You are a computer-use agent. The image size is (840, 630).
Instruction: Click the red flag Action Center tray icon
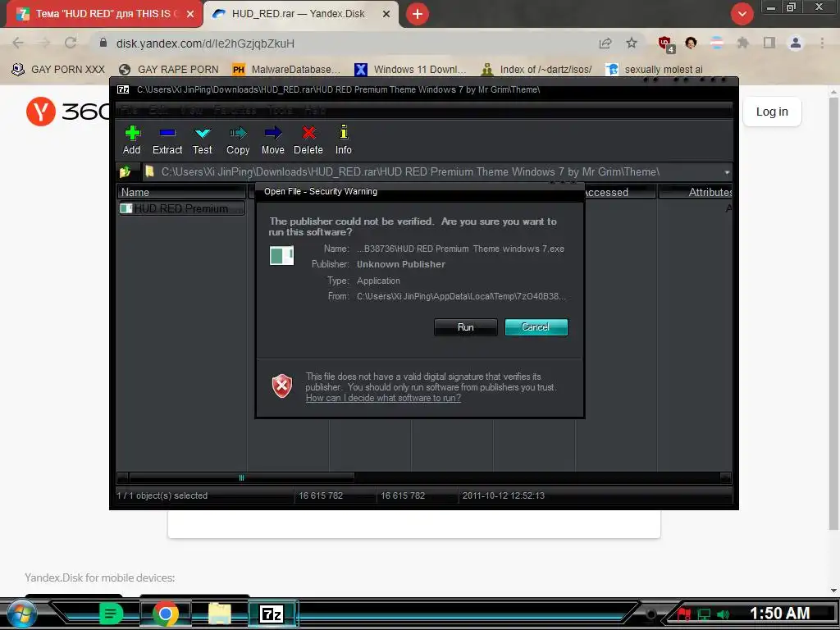tap(684, 614)
